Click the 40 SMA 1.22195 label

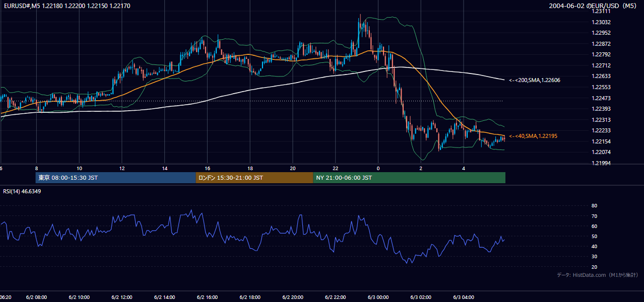click(533, 136)
